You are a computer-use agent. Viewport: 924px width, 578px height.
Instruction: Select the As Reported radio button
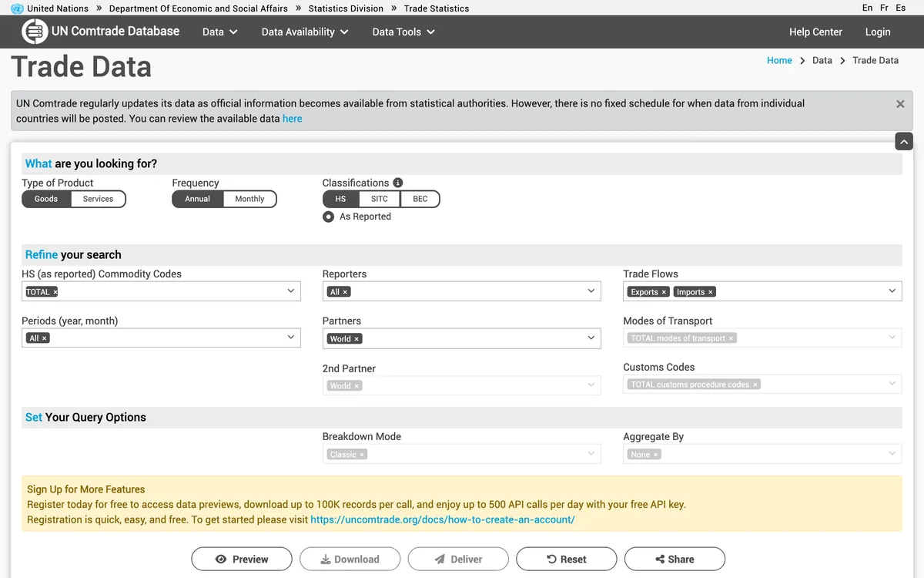329,217
